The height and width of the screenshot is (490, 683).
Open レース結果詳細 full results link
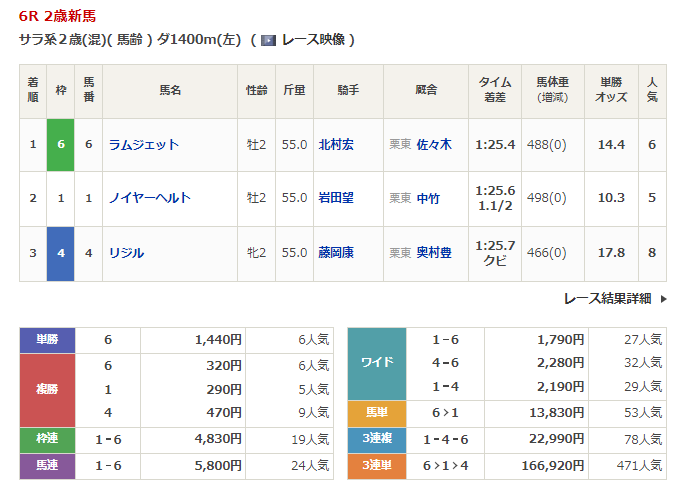tap(607, 298)
